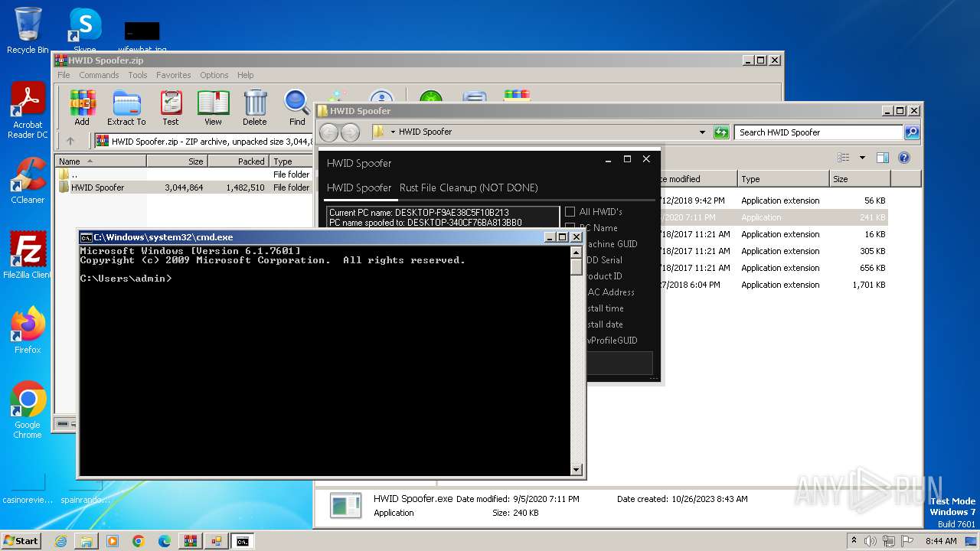Click the Explorer Back navigation arrow
Image resolution: width=980 pixels, height=551 pixels.
pyautogui.click(x=328, y=132)
